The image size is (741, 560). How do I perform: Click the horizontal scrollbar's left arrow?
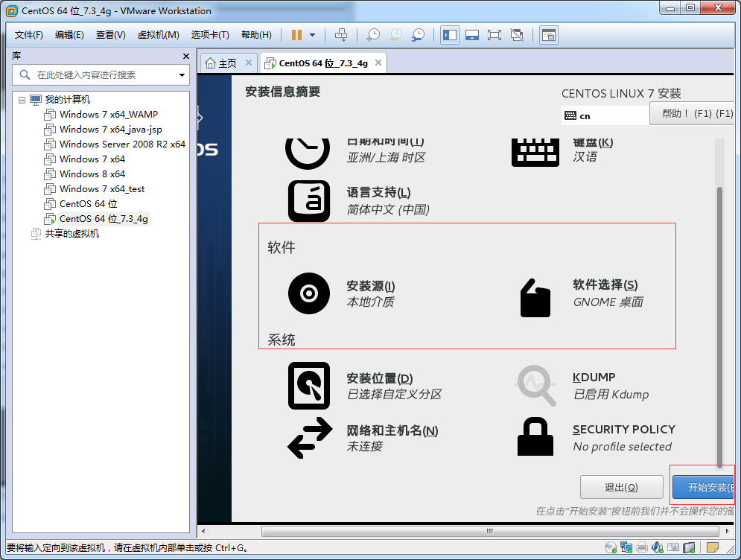[x=203, y=531]
